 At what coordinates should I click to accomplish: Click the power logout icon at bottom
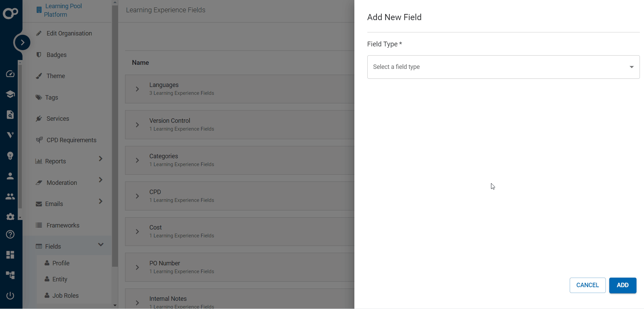click(x=10, y=295)
